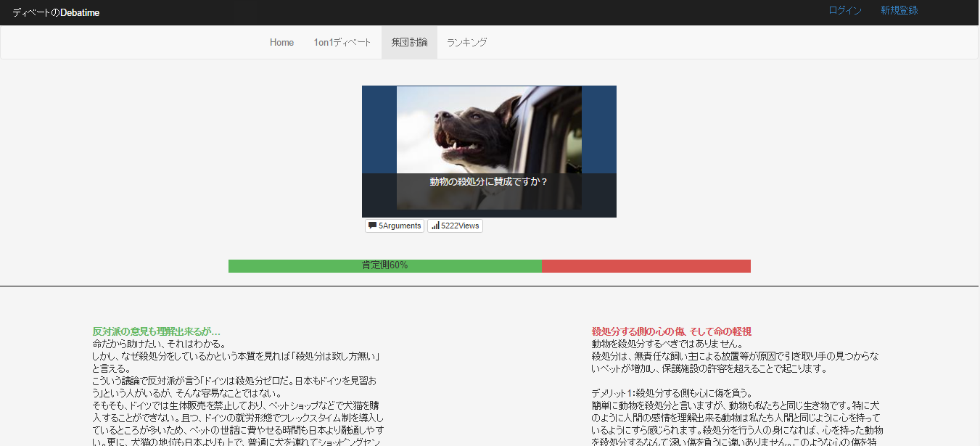The height and width of the screenshot is (446, 980).
Task: Click the 動物を殺処分するべきではありません sentence
Action: (x=667, y=344)
